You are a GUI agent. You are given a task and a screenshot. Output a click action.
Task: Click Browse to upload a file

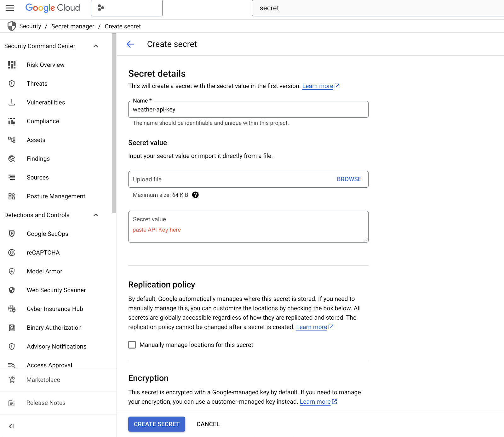(x=349, y=179)
